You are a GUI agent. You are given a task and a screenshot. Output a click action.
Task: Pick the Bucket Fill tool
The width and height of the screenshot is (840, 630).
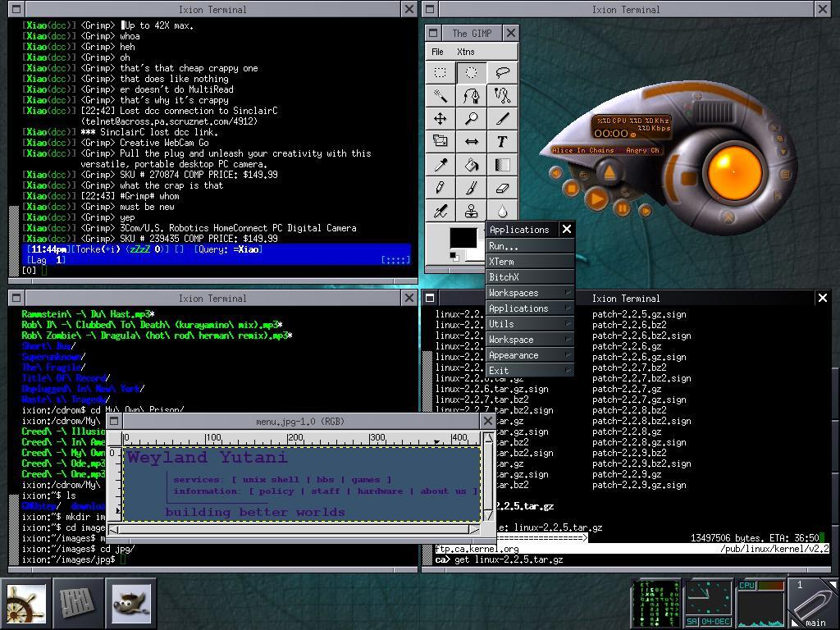click(472, 165)
